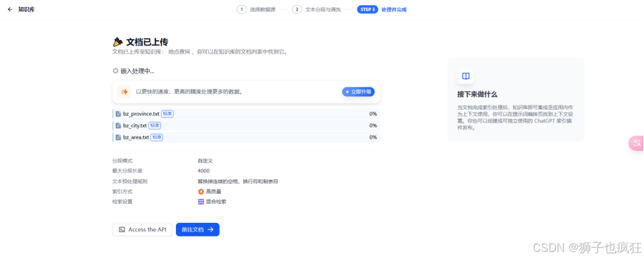Select the bz_province.txt file name

(x=141, y=114)
